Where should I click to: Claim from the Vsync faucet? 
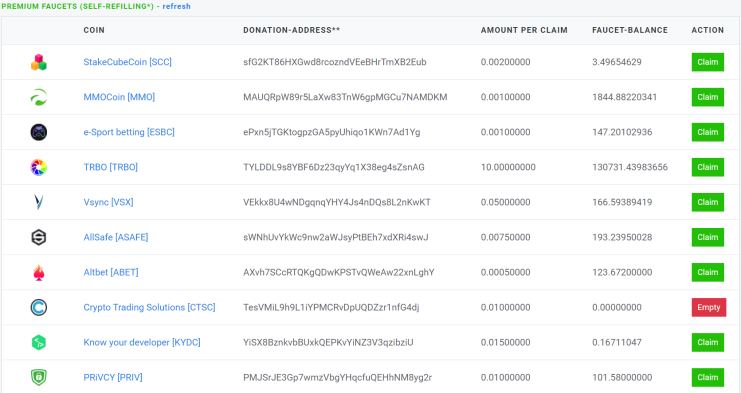tap(707, 202)
